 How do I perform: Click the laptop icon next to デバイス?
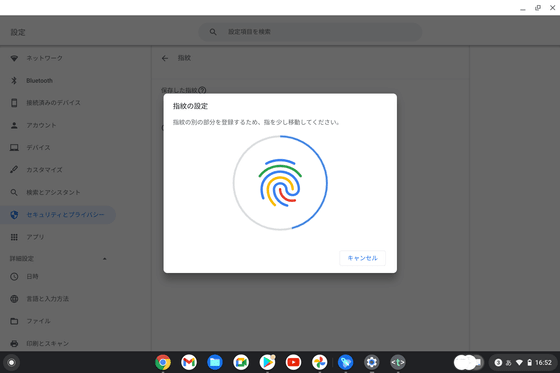tap(14, 148)
